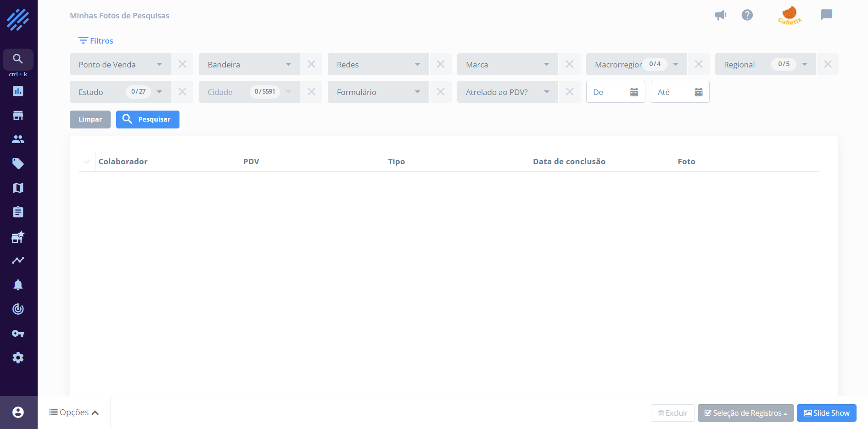Click the store icon in sidebar
Image resolution: width=868 pixels, height=429 pixels.
[18, 116]
